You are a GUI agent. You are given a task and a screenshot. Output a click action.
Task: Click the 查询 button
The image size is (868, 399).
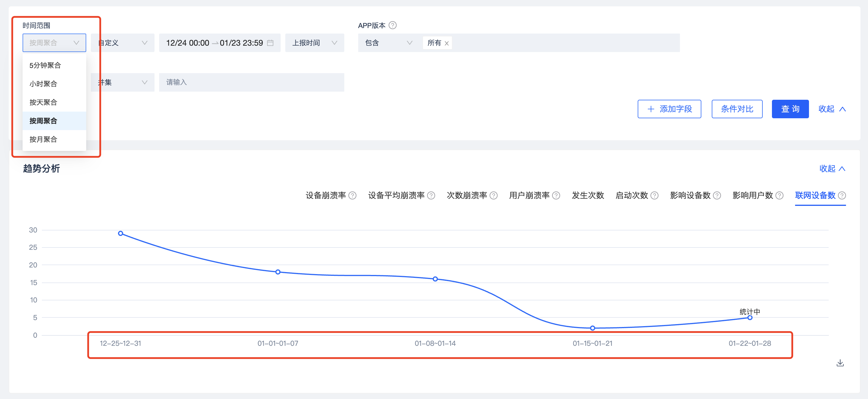point(790,109)
